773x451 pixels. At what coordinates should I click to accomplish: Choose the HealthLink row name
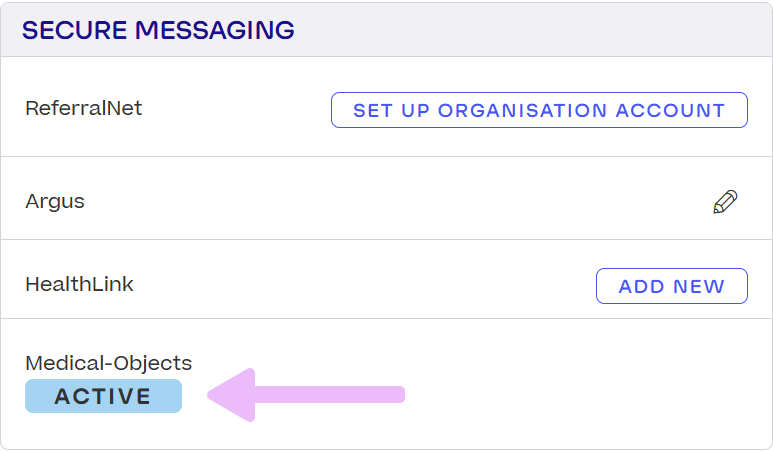(79, 284)
